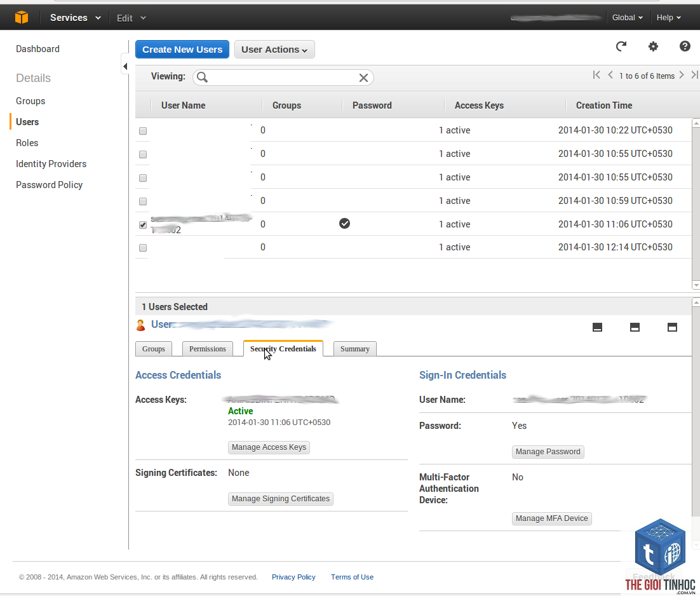The height and width of the screenshot is (596, 700).
Task: Open the blurred account name menu
Action: click(556, 17)
